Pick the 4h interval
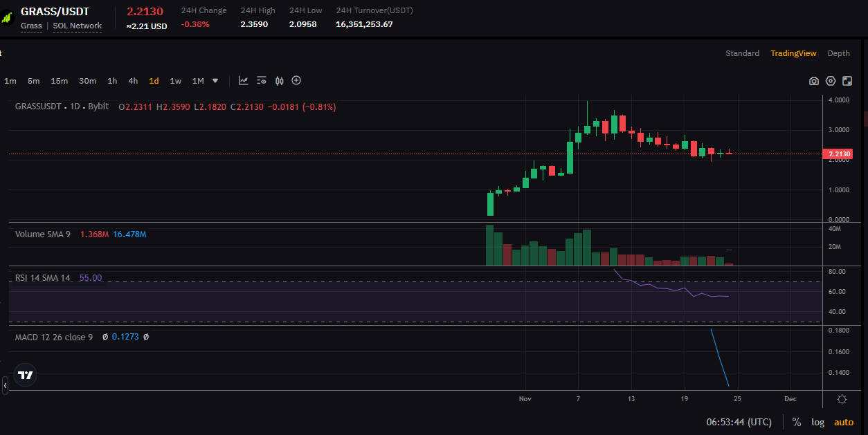868x435 pixels. click(x=133, y=81)
